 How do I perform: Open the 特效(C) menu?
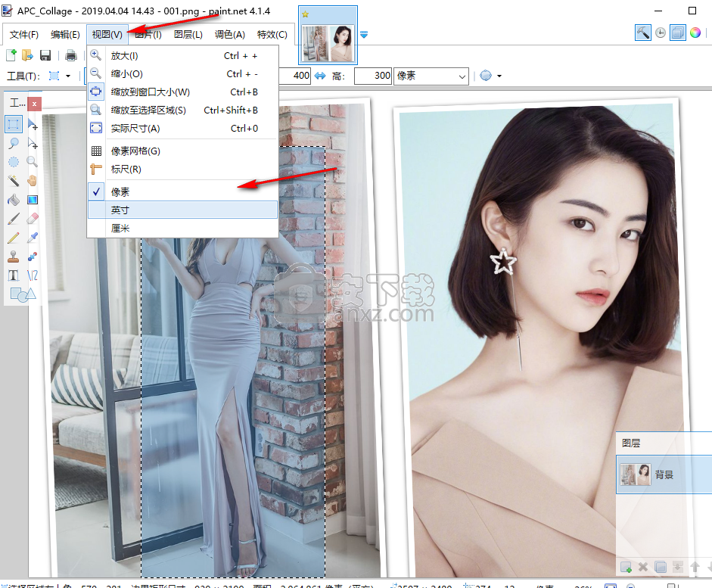272,35
